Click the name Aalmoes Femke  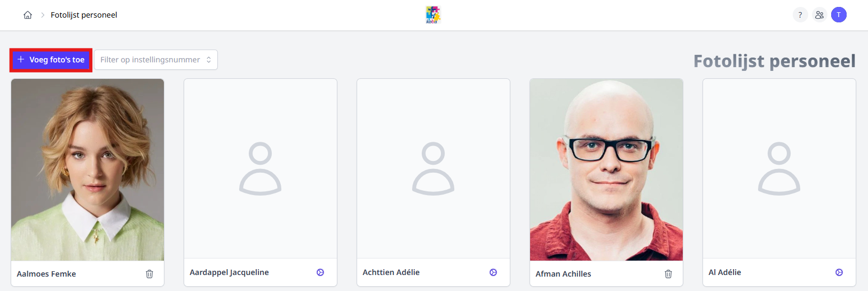[x=46, y=274]
